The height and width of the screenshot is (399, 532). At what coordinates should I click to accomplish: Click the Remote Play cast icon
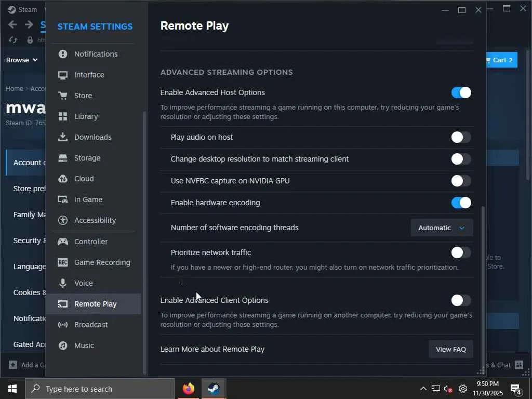coord(63,304)
